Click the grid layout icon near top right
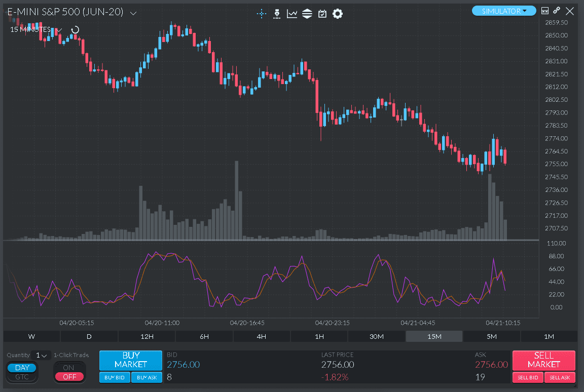Screen dimensions: 584x392 [545, 10]
